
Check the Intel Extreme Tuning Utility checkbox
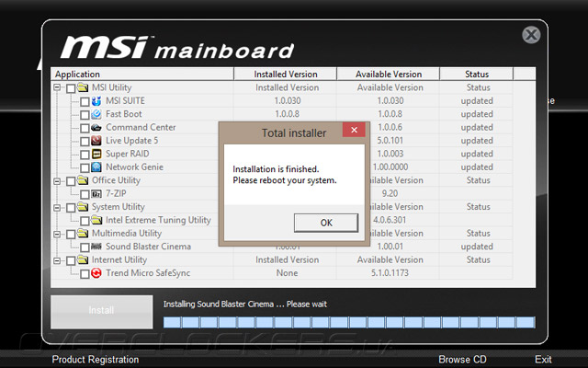point(85,221)
